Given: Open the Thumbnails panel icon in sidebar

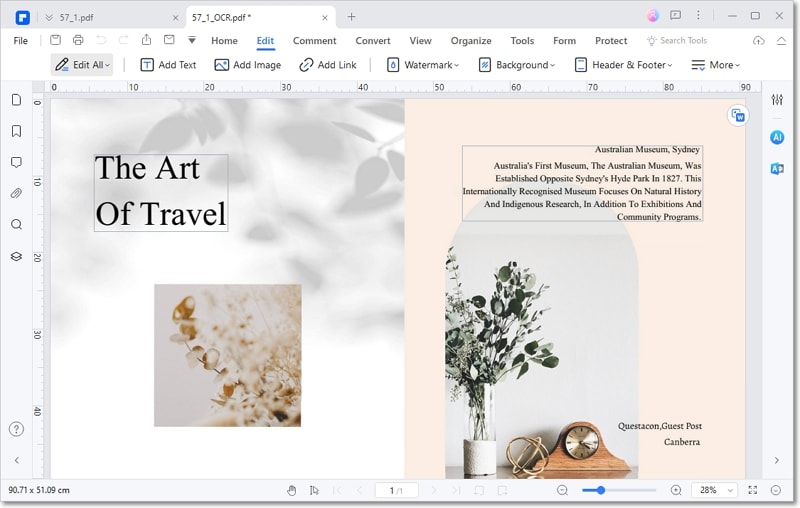Looking at the screenshot, I should point(16,99).
